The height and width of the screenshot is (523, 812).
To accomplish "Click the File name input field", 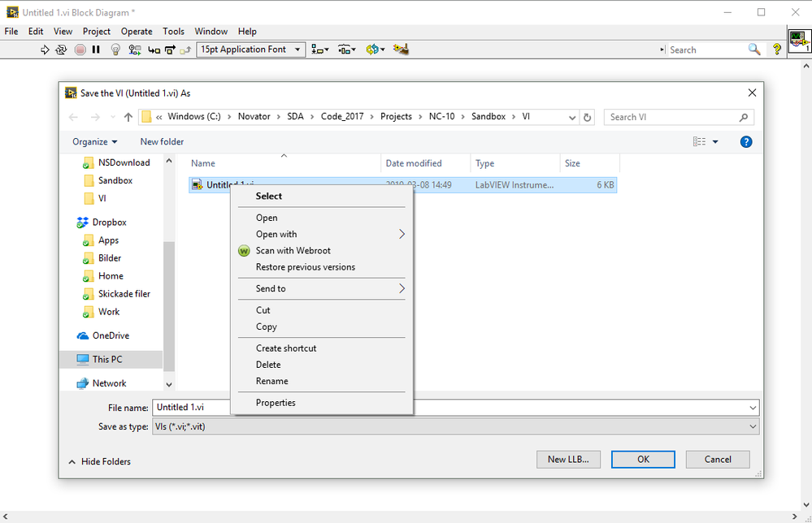I will pyautogui.click(x=447, y=408).
